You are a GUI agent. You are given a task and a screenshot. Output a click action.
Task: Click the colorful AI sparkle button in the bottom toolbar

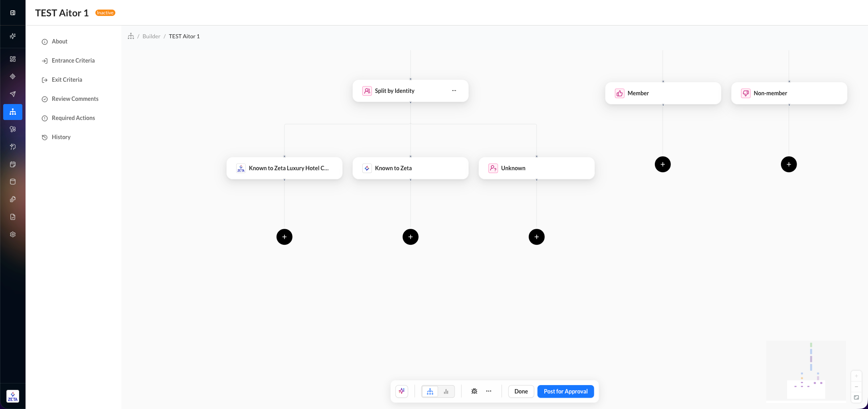[402, 391]
